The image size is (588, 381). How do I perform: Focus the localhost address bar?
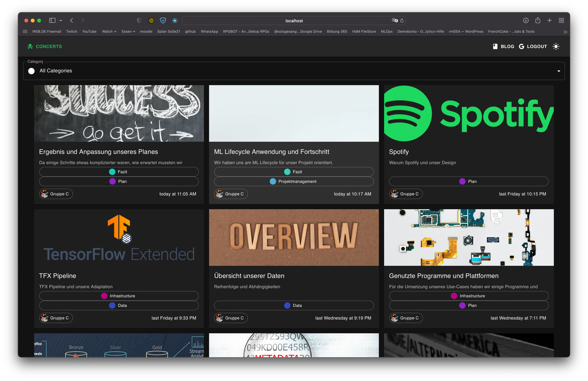[x=294, y=20]
